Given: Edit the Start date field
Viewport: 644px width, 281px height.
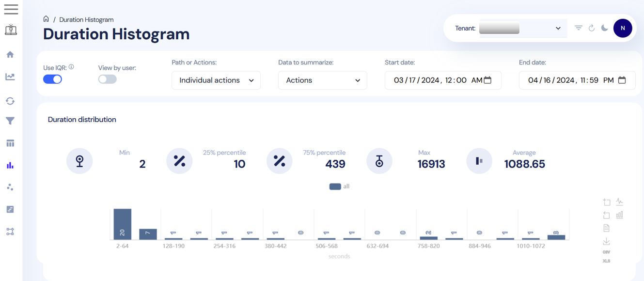Looking at the screenshot, I should tap(443, 80).
